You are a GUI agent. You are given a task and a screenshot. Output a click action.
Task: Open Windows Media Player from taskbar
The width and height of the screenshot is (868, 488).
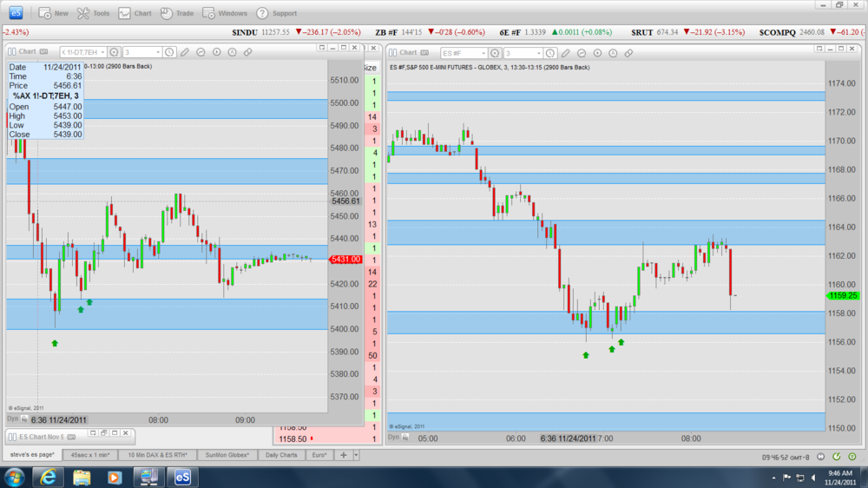point(115,477)
